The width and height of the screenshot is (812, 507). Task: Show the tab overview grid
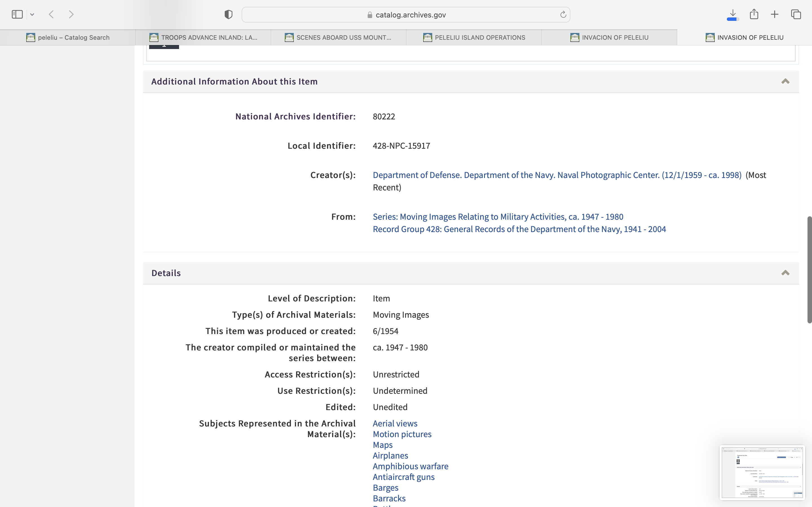click(796, 14)
